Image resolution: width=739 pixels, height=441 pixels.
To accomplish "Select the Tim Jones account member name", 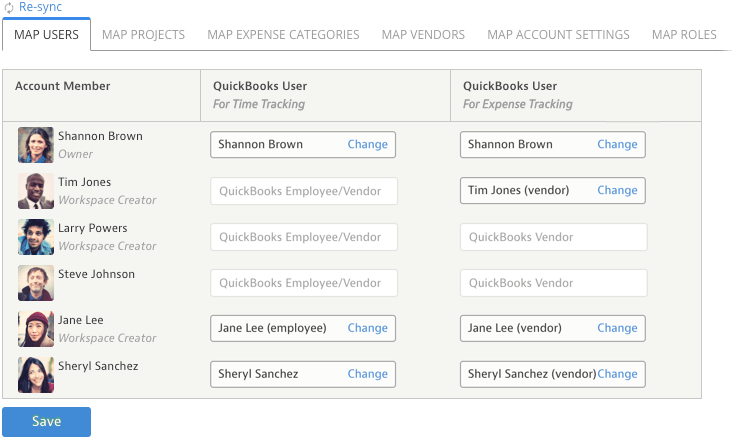I will 85,182.
